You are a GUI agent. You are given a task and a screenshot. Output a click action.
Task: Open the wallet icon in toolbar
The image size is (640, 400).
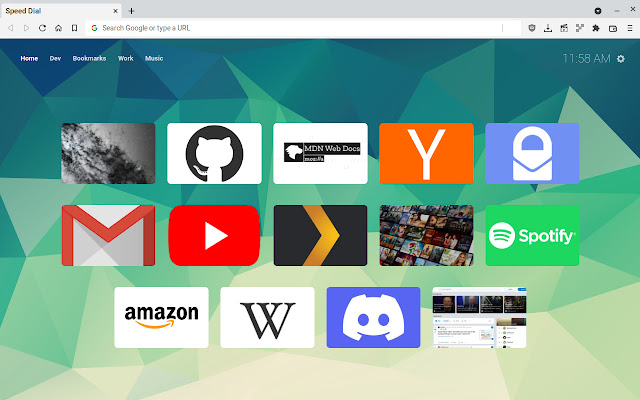[613, 28]
